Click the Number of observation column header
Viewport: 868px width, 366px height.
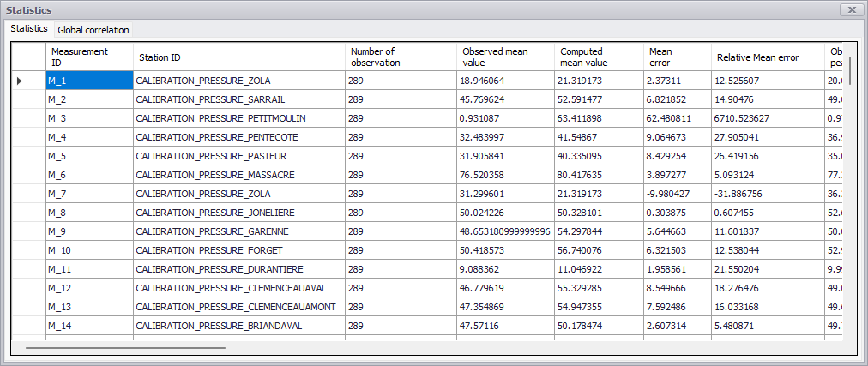click(x=401, y=57)
